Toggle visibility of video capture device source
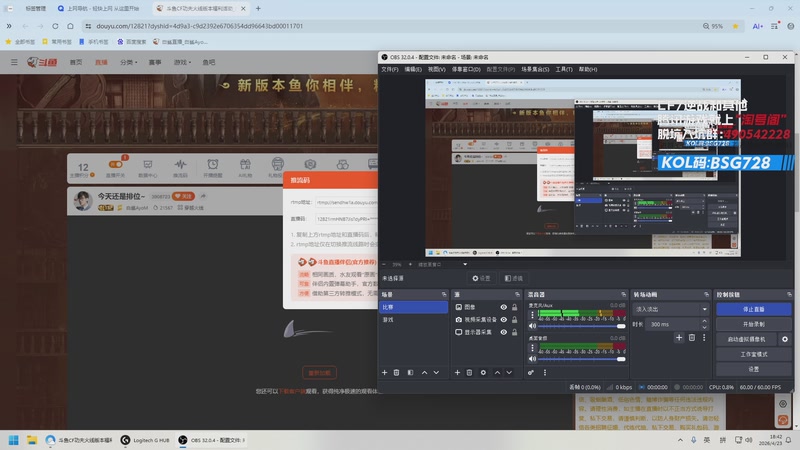Screen dimensions: 800x450 pyautogui.click(x=504, y=319)
